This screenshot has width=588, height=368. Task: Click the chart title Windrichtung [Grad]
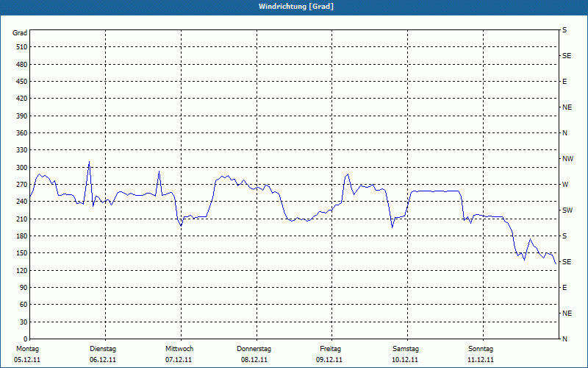(296, 7)
